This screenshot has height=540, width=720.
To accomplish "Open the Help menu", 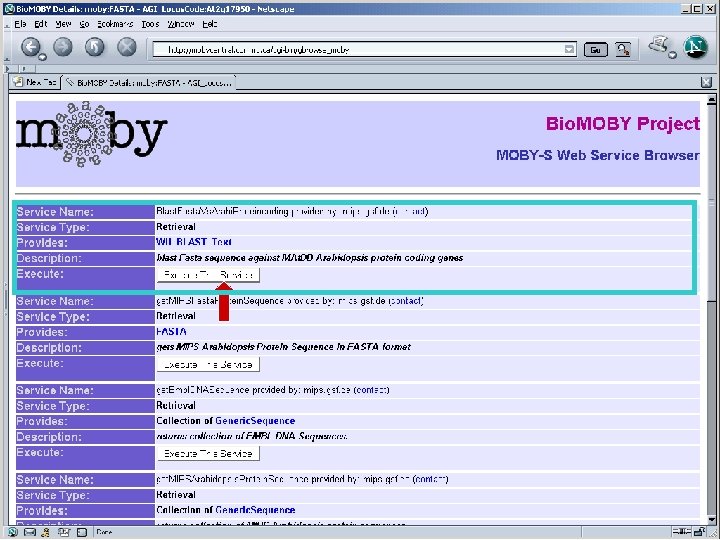I will click(209, 24).
